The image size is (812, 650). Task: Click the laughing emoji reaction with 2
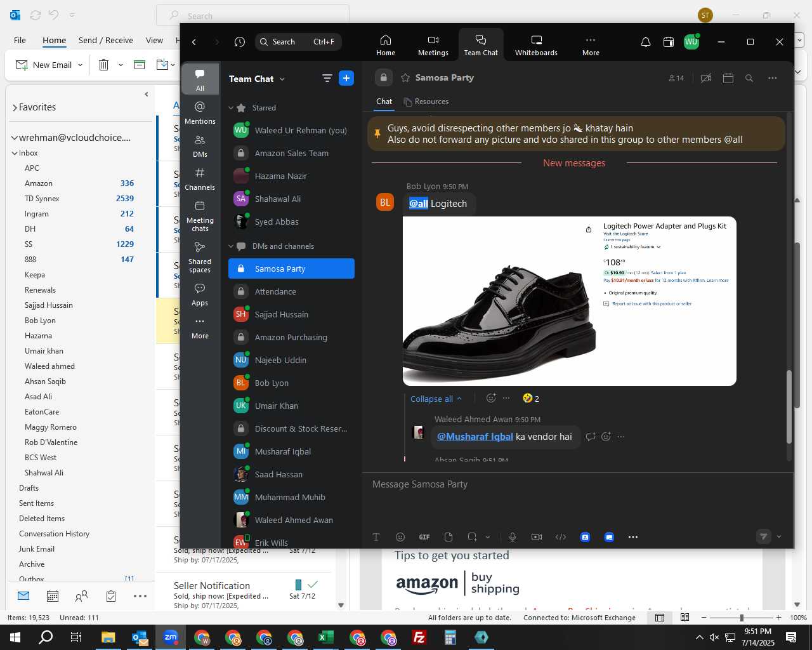(x=531, y=399)
